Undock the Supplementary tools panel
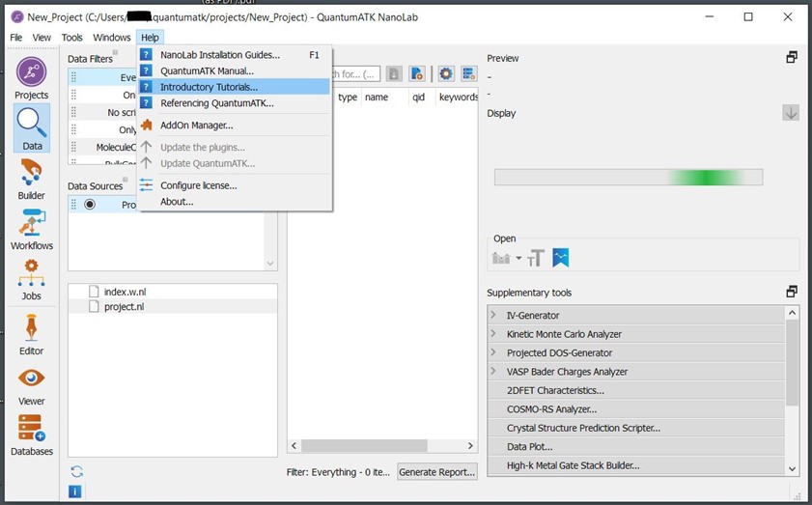The height and width of the screenshot is (505, 812). (x=792, y=292)
